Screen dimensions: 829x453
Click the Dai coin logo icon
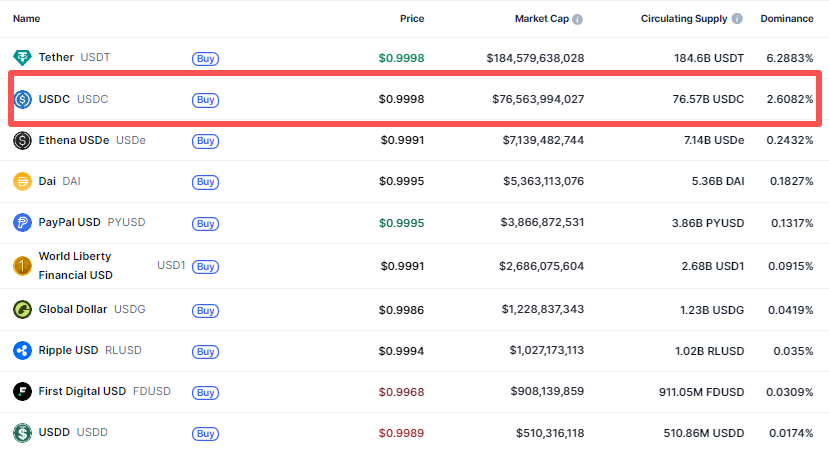[x=22, y=182]
